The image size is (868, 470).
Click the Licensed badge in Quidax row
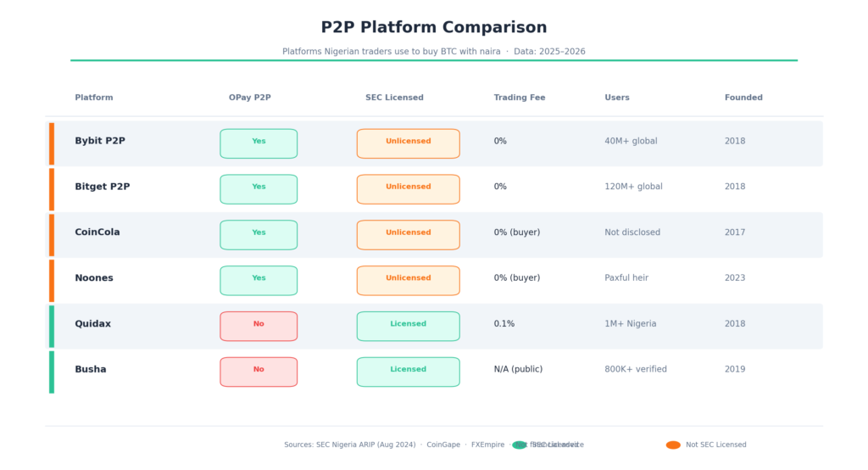tap(408, 326)
